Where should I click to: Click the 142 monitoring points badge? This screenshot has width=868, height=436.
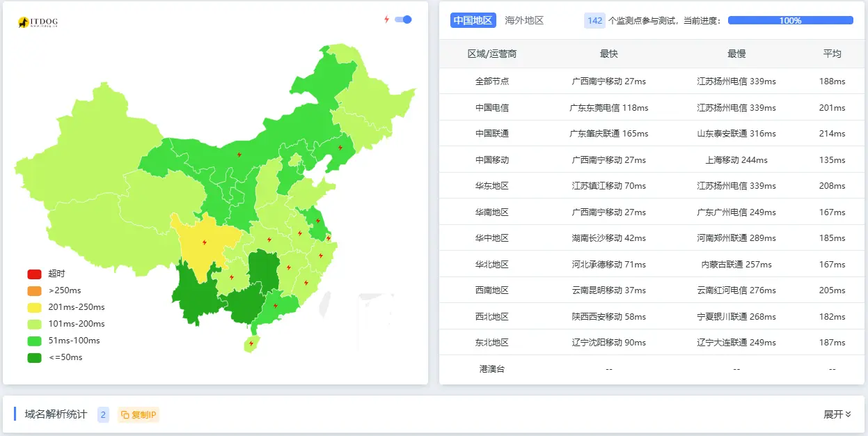click(594, 20)
